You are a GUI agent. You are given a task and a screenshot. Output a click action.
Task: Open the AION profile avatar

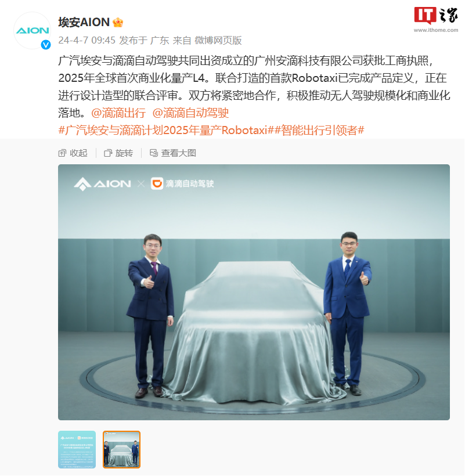pos(32,30)
